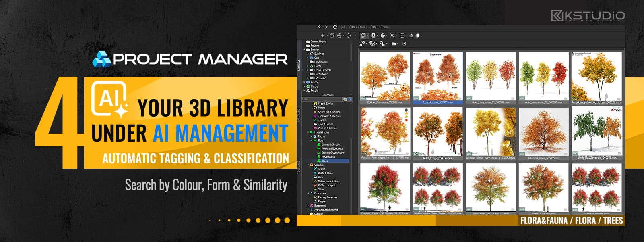Click the plus icon to add a new item
This screenshot has height=242, width=644.
tap(323, 35)
